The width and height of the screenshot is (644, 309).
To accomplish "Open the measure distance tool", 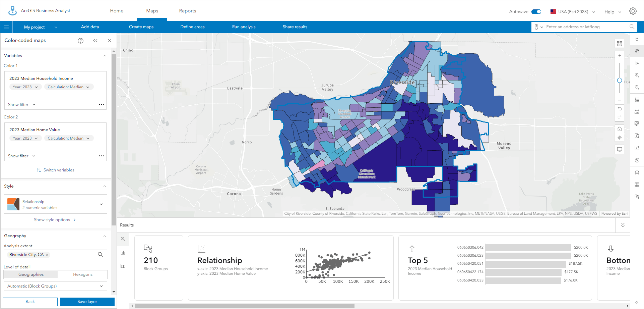I will (637, 112).
